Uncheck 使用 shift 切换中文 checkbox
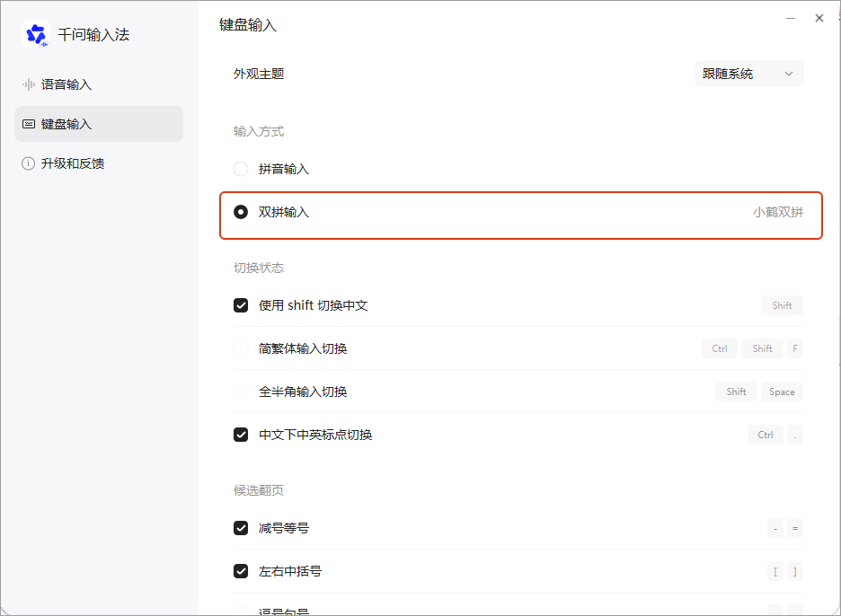 point(241,305)
